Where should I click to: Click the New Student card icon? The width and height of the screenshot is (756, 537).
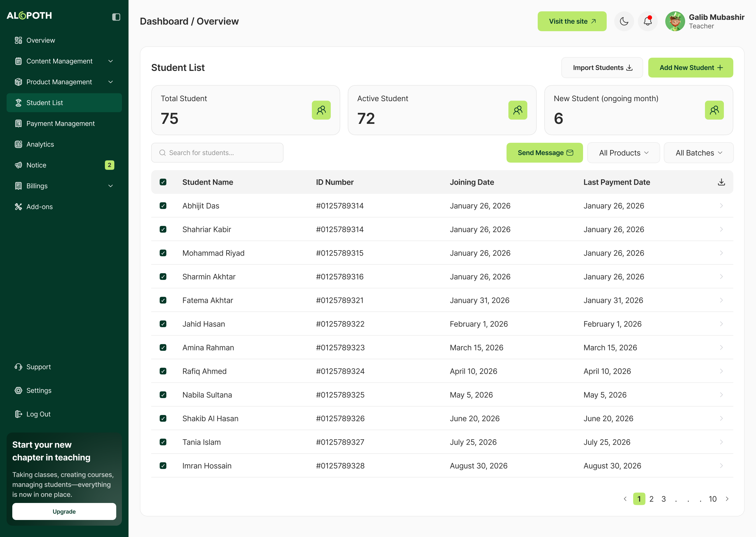tap(714, 110)
